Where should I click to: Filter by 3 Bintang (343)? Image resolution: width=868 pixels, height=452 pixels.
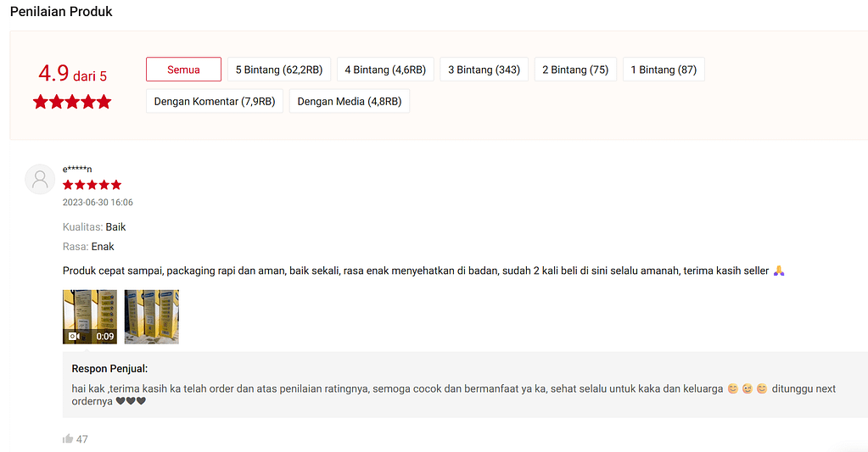(484, 70)
